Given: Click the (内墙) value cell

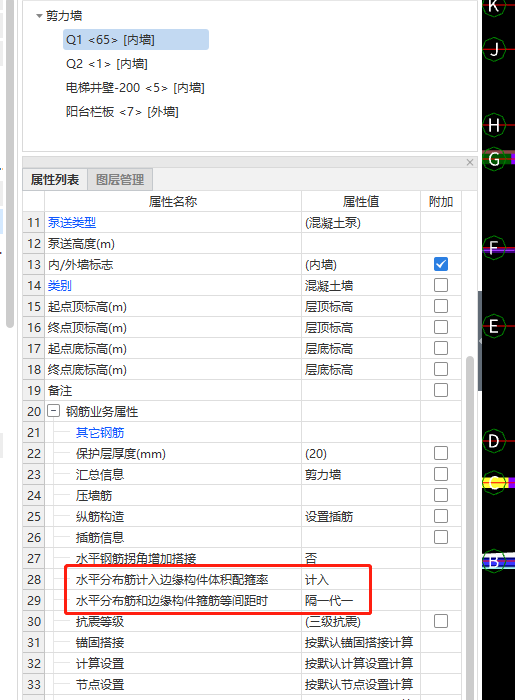Looking at the screenshot, I should [x=361, y=264].
